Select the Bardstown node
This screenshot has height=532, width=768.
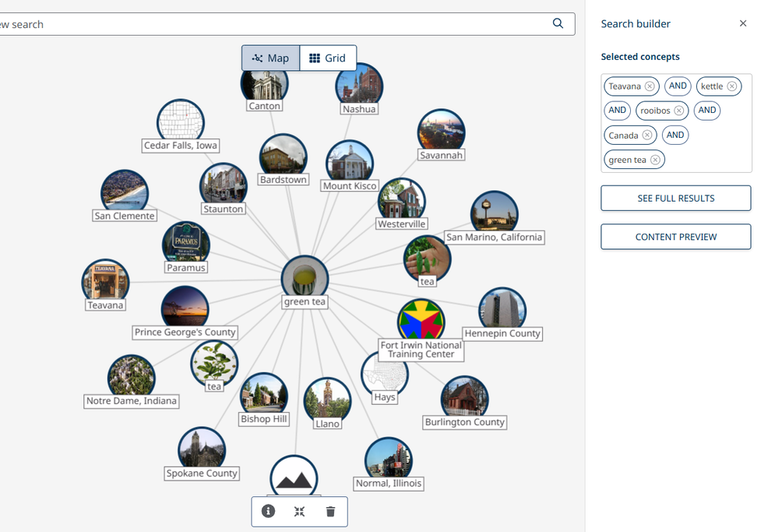283,157
